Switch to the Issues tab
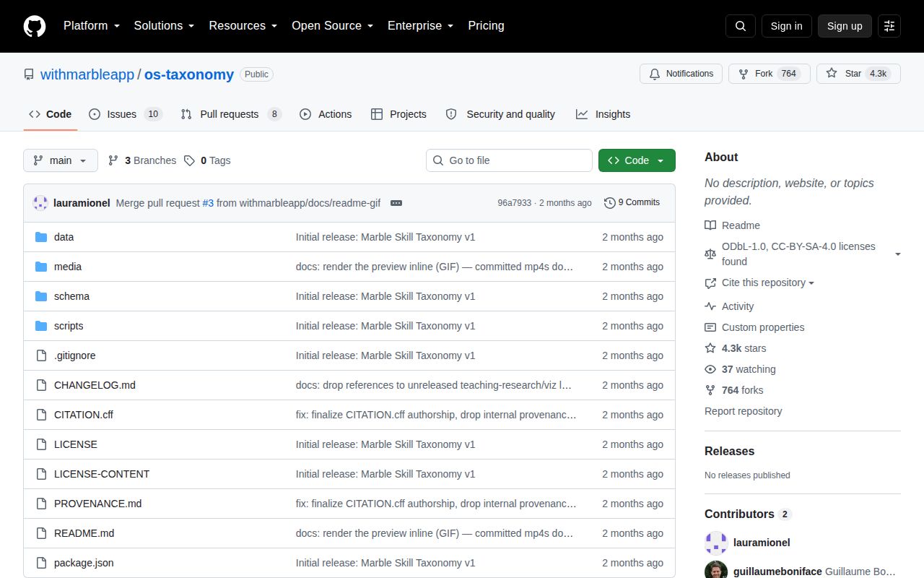Screen dimensions: 924x578 click(x=126, y=114)
